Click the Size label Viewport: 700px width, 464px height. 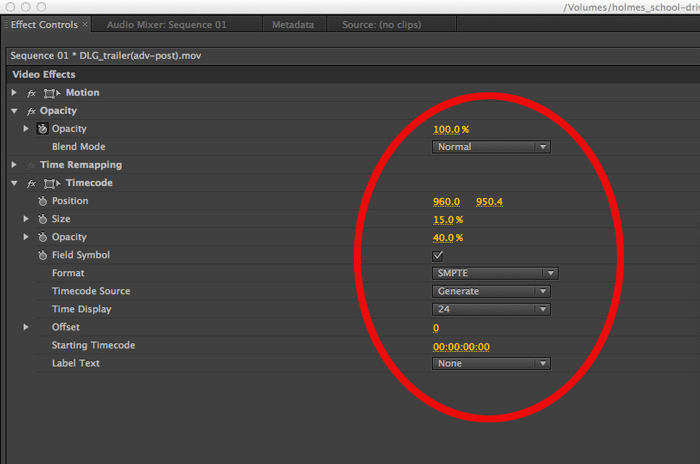pyautogui.click(x=61, y=219)
